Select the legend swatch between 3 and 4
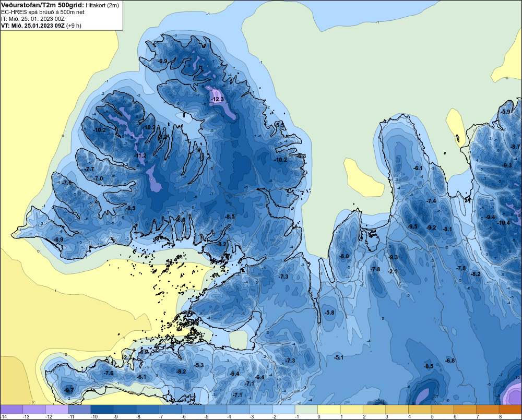Image resolution: width=522 pixels, height=420 pixels. 397,410
